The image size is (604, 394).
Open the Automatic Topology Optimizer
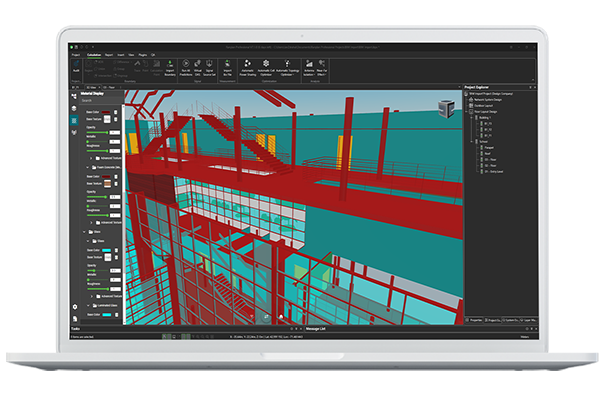[x=287, y=68]
